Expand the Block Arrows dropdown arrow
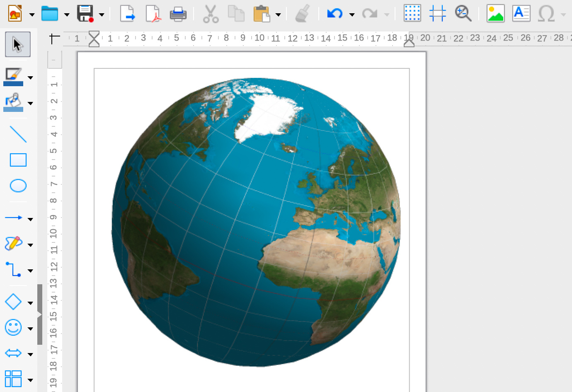 tap(30, 354)
